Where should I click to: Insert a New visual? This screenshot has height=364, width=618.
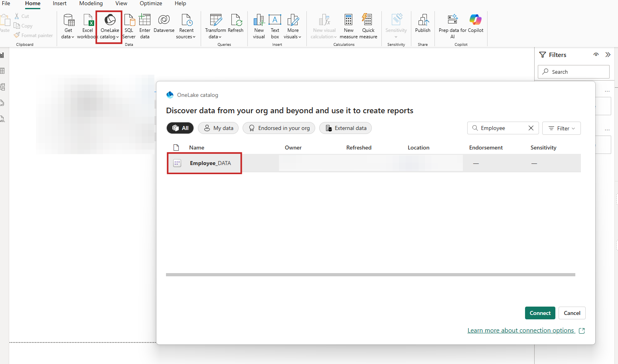(259, 26)
